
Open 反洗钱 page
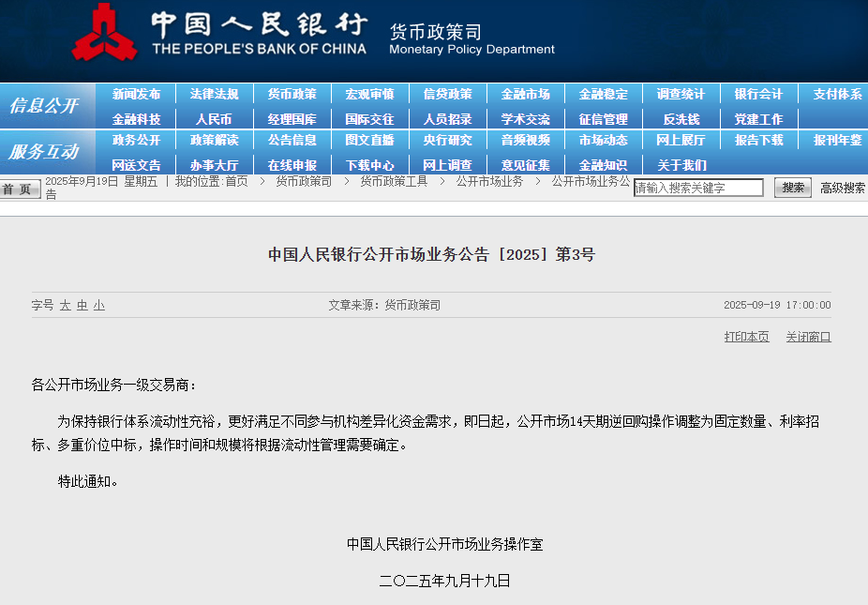[681, 119]
